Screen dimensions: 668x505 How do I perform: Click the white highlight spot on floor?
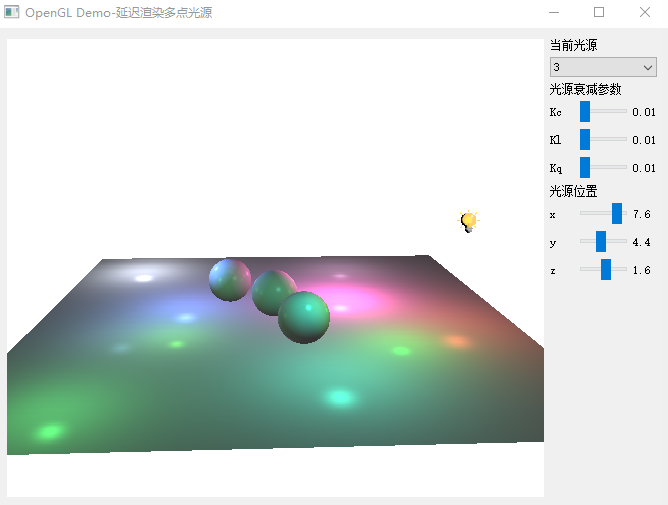click(144, 278)
